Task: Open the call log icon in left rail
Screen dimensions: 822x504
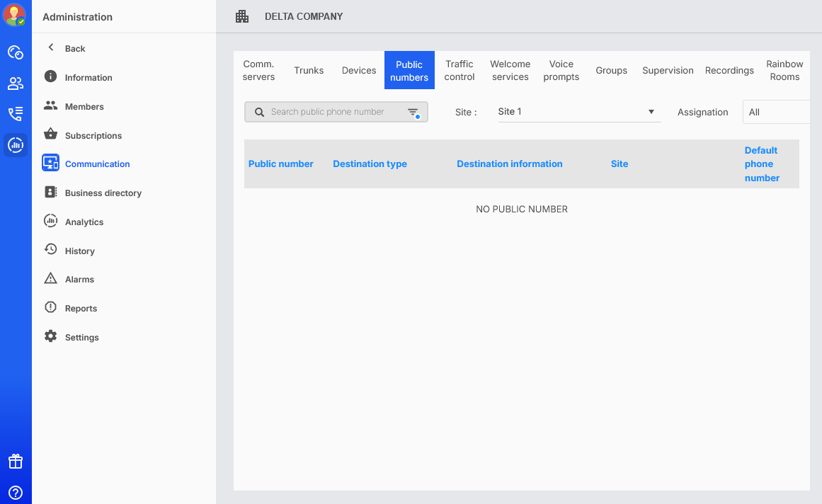Action: 16,114
